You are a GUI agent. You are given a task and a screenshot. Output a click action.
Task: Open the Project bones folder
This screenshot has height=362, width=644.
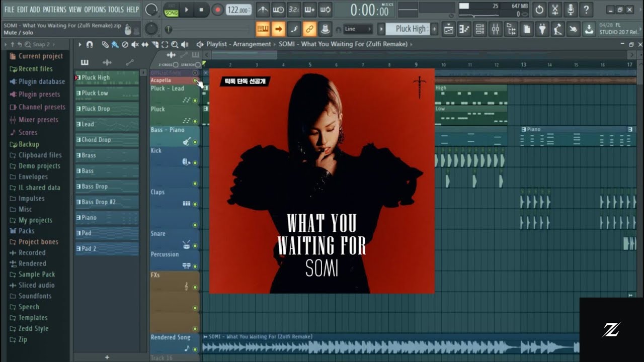[x=34, y=242]
